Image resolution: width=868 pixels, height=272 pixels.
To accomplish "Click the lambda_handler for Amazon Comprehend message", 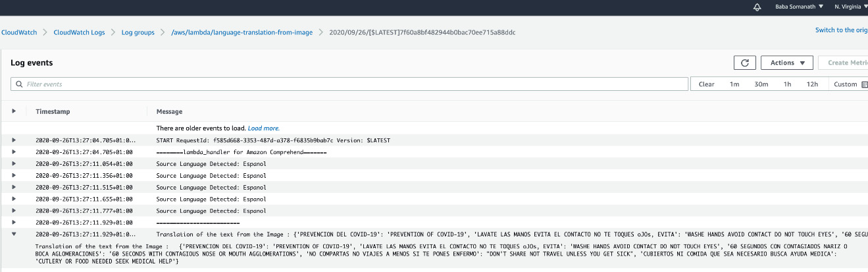I will 242,152.
